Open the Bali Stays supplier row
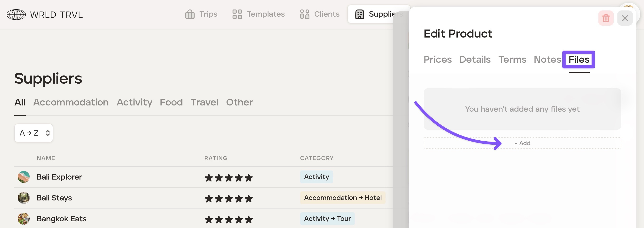 click(x=54, y=198)
